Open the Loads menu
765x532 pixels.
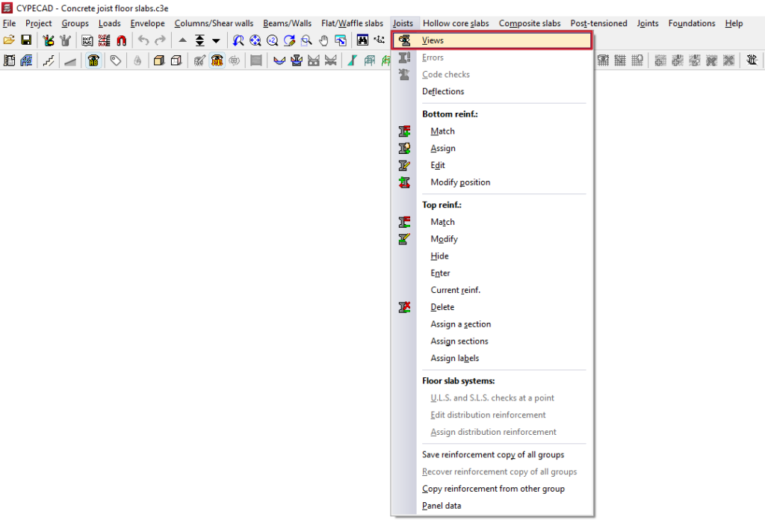pyautogui.click(x=109, y=23)
